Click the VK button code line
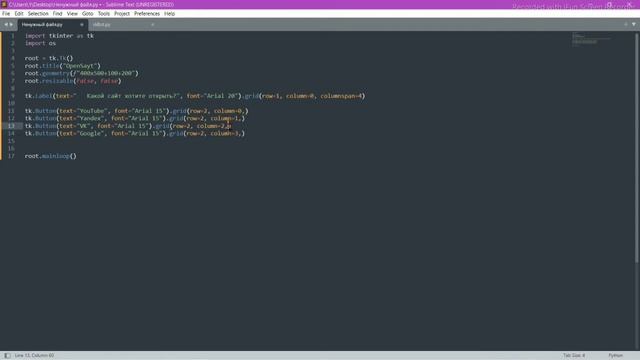640x360 pixels. click(128, 126)
